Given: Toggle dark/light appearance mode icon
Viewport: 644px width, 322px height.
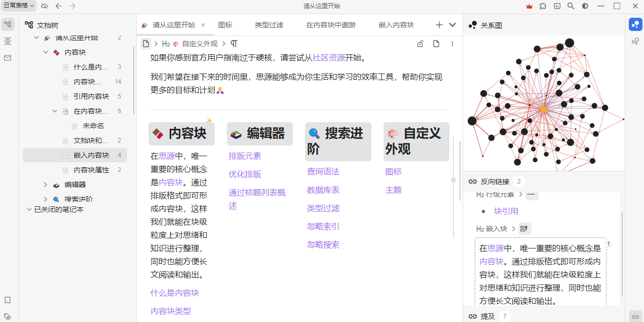Looking at the screenshot, I should point(585,6).
